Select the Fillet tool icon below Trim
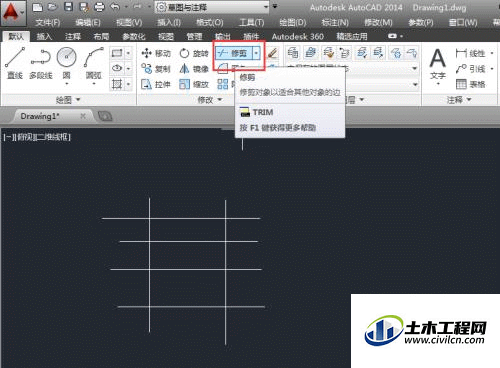The height and width of the screenshot is (368, 500). point(223,69)
